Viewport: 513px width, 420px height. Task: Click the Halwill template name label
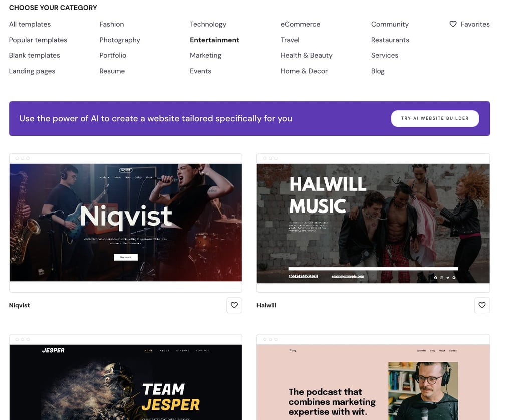pyautogui.click(x=267, y=305)
